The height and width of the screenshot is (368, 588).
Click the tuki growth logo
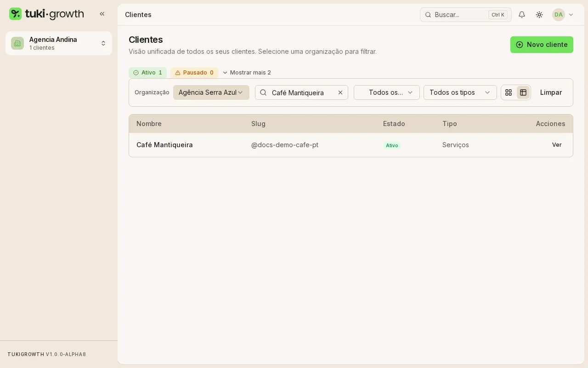point(46,14)
